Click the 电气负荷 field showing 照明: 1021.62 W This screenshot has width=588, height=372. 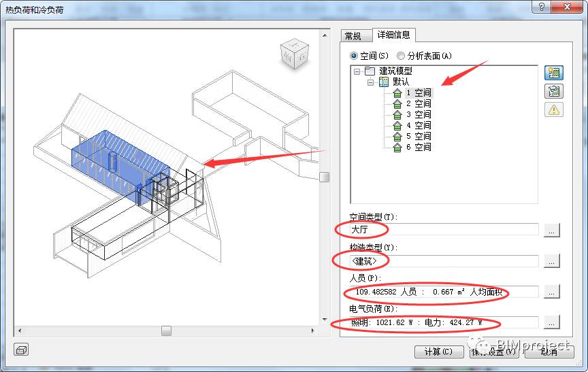pyautogui.click(x=444, y=322)
